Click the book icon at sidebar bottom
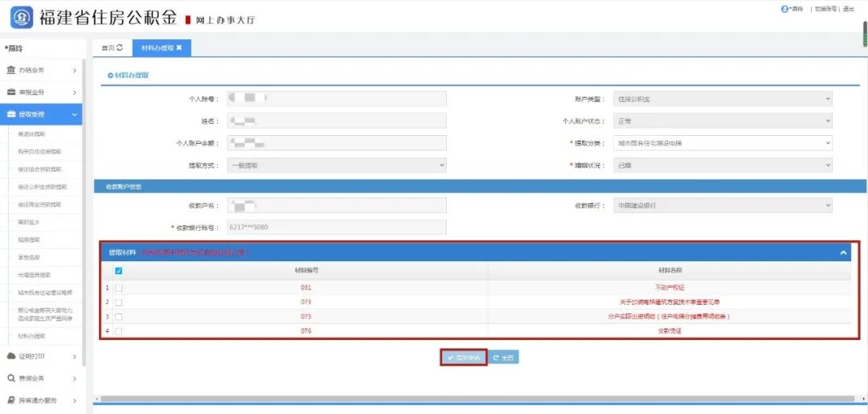The width and height of the screenshot is (868, 414). click(x=11, y=400)
